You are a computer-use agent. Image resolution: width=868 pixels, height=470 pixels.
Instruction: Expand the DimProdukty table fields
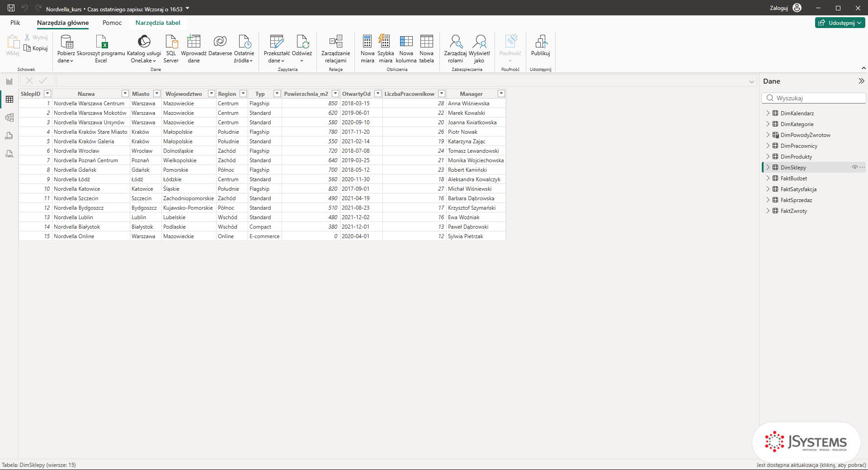(x=768, y=156)
